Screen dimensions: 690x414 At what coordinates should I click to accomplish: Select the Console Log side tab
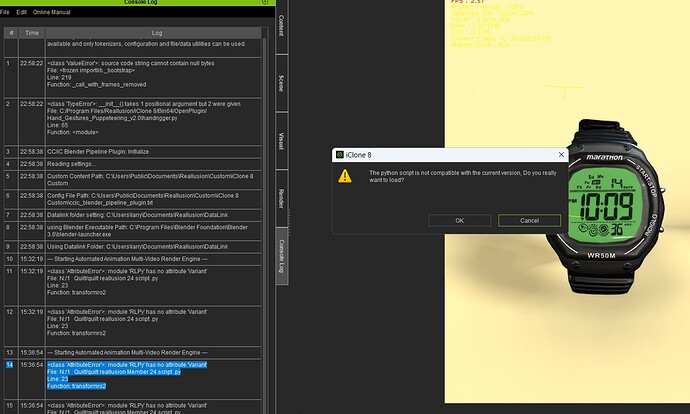click(x=282, y=256)
